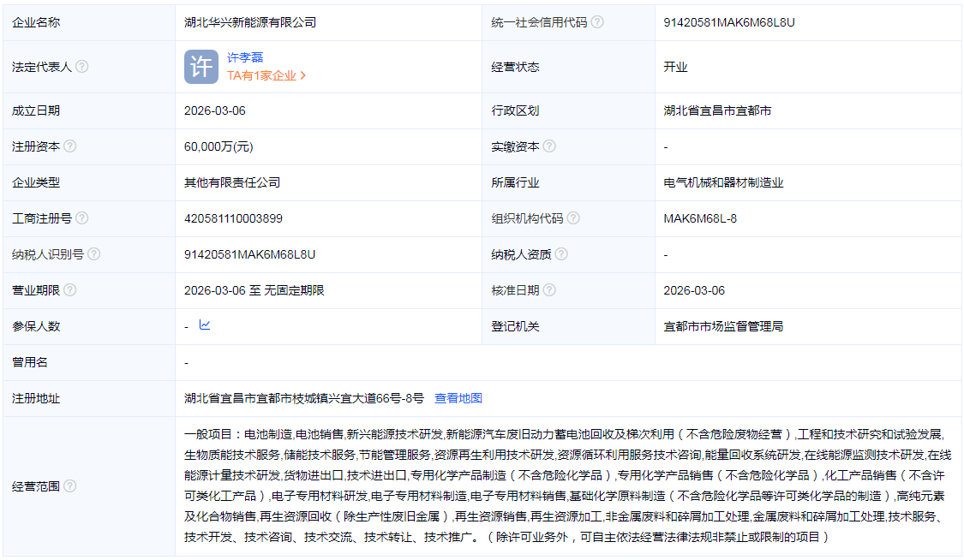Click help icon beside 营业期限

(69, 290)
